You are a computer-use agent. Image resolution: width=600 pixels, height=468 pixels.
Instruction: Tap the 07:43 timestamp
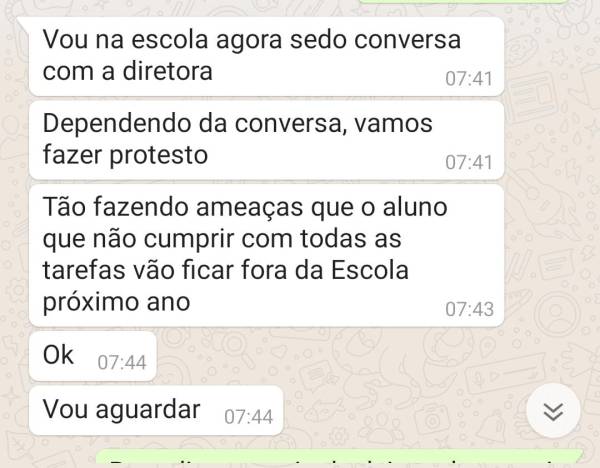pyautogui.click(x=470, y=309)
